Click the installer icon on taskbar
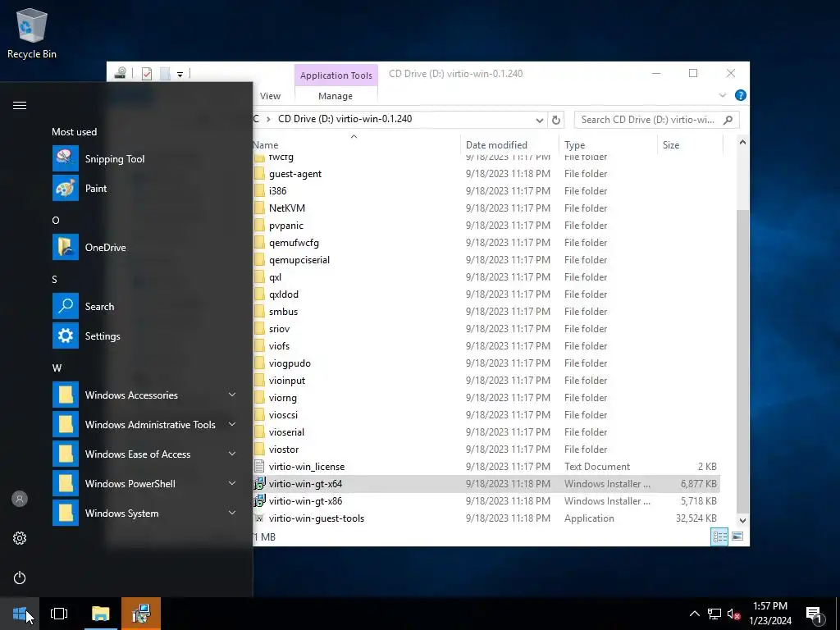Viewport: 840px width, 630px height. [141, 614]
